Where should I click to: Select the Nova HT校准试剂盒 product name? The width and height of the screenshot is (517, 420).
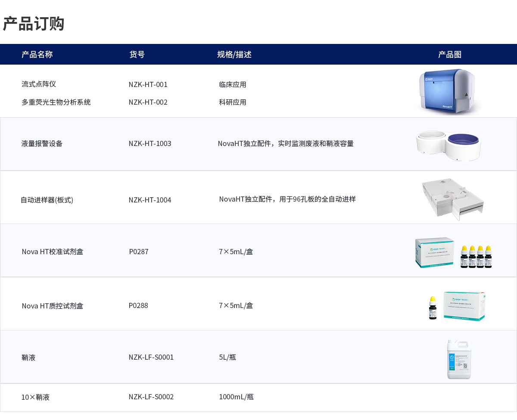(x=53, y=252)
